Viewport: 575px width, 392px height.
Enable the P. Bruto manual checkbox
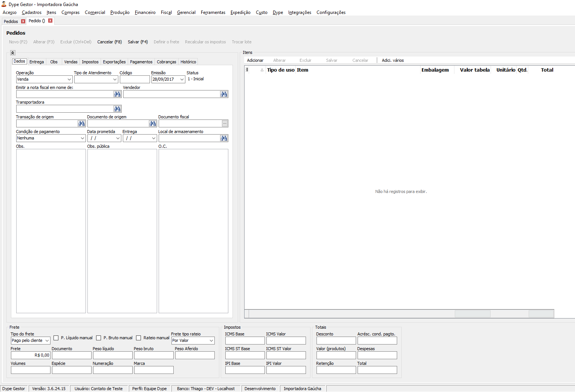pyautogui.click(x=99, y=338)
